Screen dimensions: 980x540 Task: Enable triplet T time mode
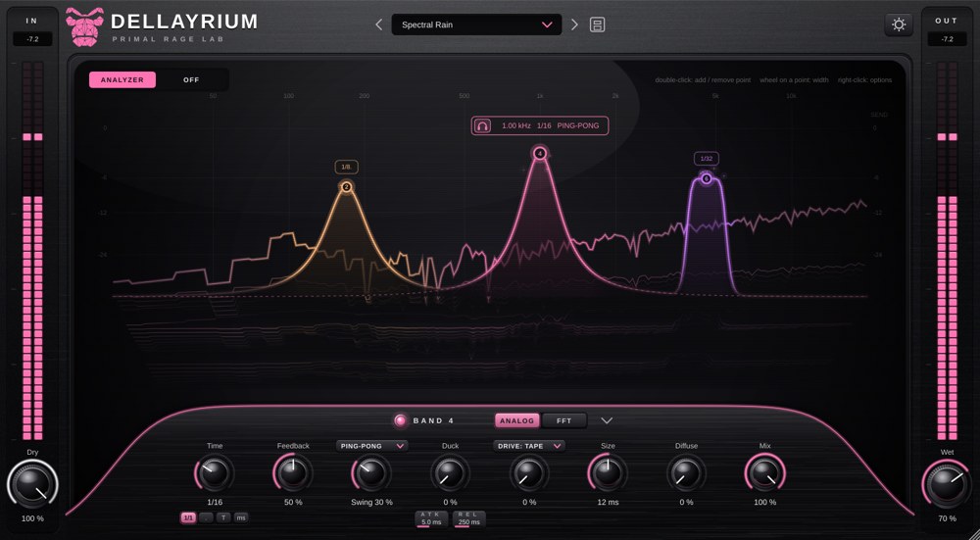coord(223,517)
